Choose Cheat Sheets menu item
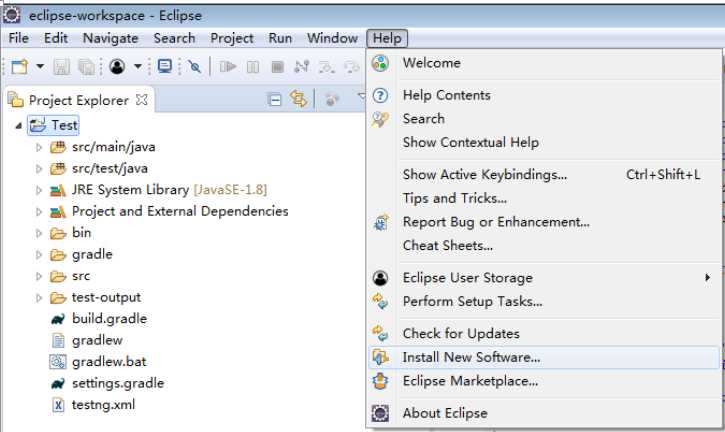The height and width of the screenshot is (432, 725). coord(544,246)
